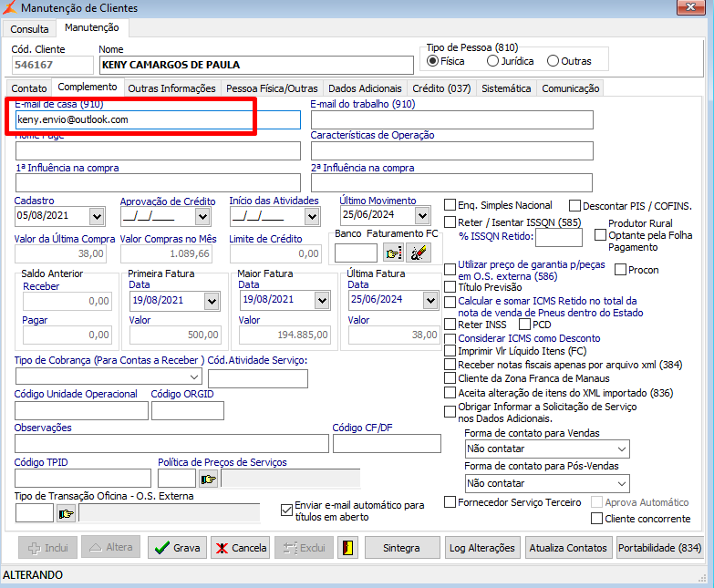Click the Observações text field
This screenshot has width=714, height=588.
(x=171, y=443)
